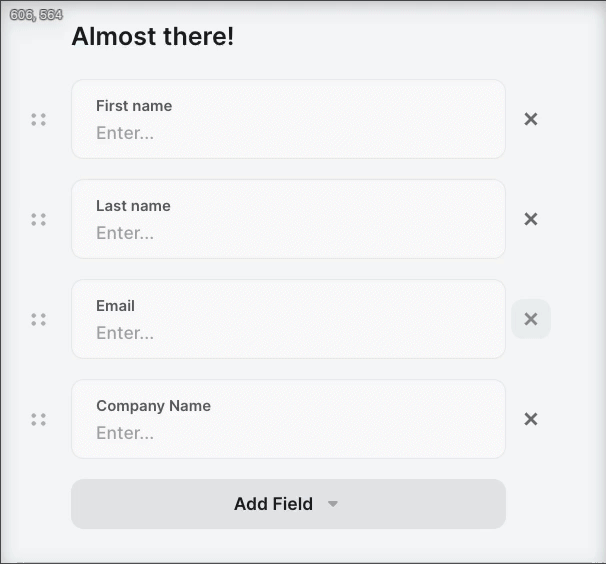Expand the Add Field dropdown arrow
Image resolution: width=606 pixels, height=564 pixels.
tap(333, 504)
